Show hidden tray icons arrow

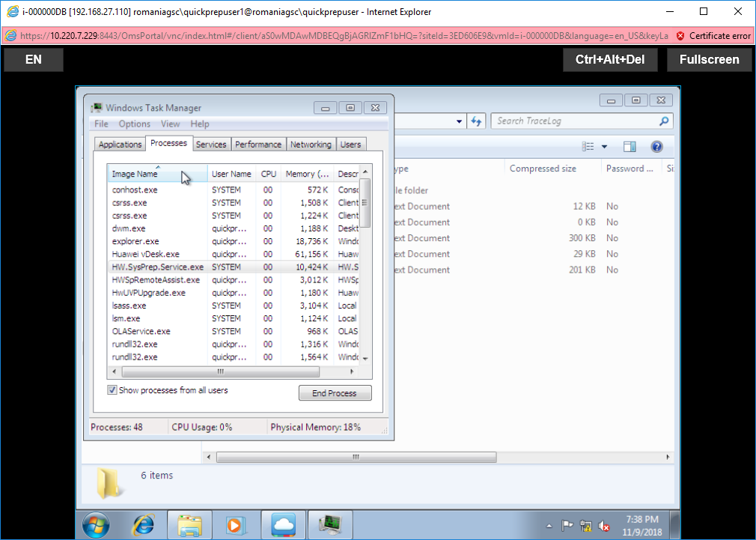(549, 526)
